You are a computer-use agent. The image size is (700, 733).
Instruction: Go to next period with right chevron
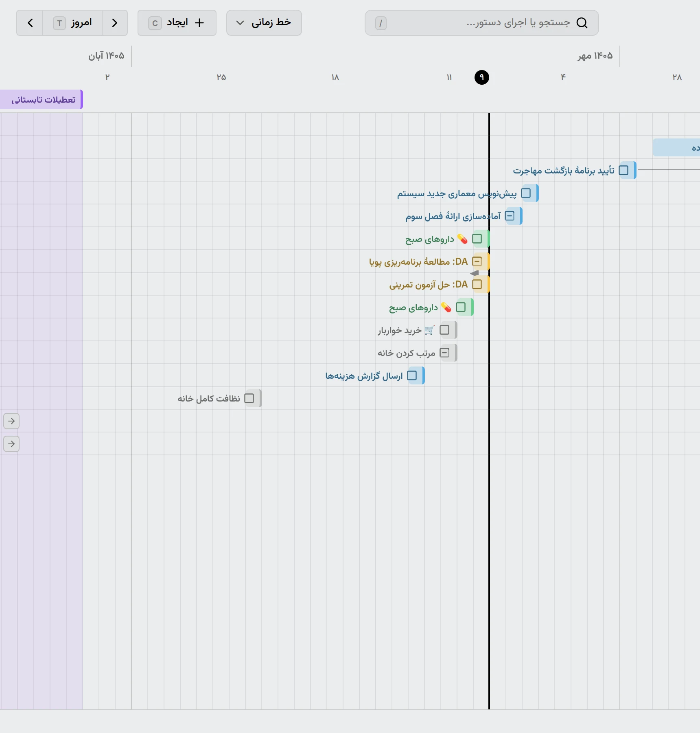(115, 23)
